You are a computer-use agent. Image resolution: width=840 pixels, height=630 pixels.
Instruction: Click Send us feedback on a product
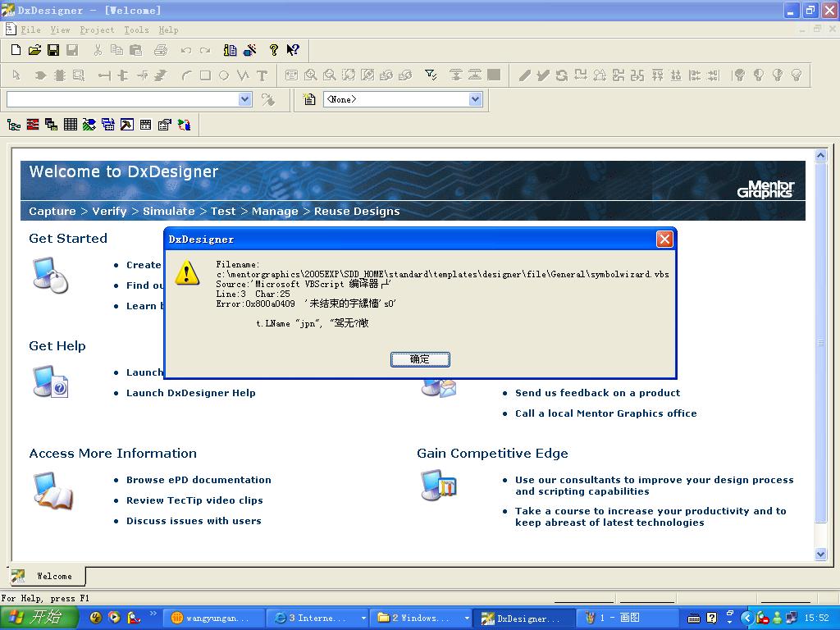tap(597, 393)
